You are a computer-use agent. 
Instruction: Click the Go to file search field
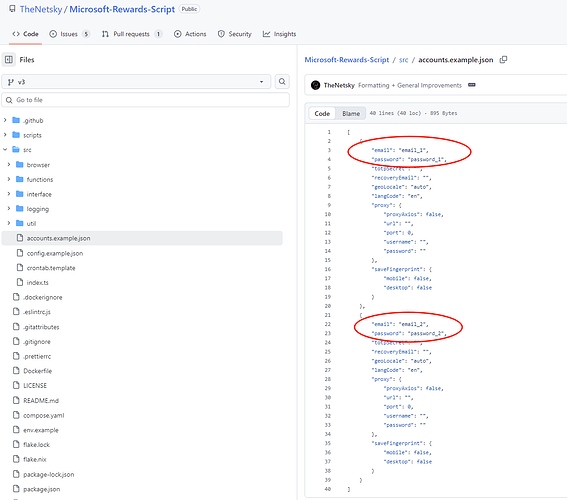tap(146, 100)
